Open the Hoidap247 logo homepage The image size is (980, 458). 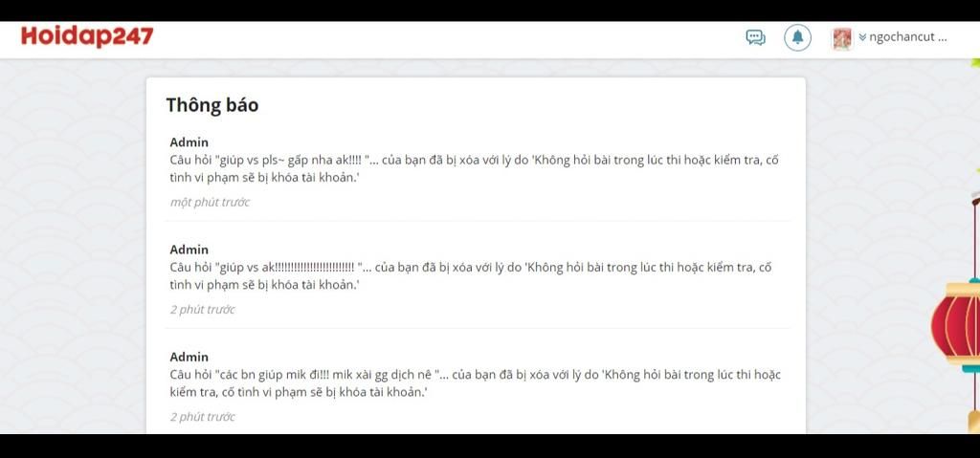87,37
